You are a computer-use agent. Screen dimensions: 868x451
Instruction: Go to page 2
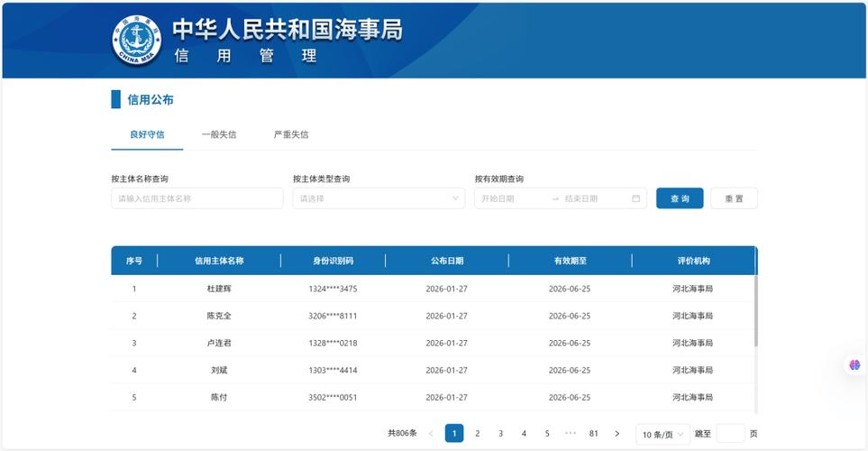pyautogui.click(x=477, y=434)
